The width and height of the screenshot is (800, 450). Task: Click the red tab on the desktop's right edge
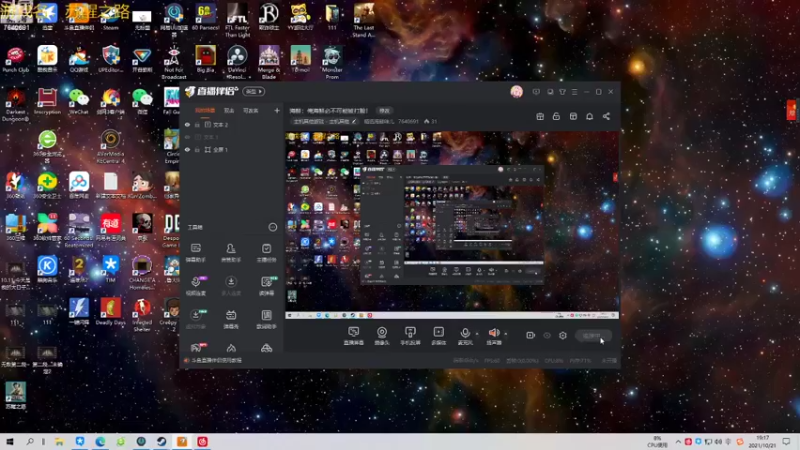point(791,111)
